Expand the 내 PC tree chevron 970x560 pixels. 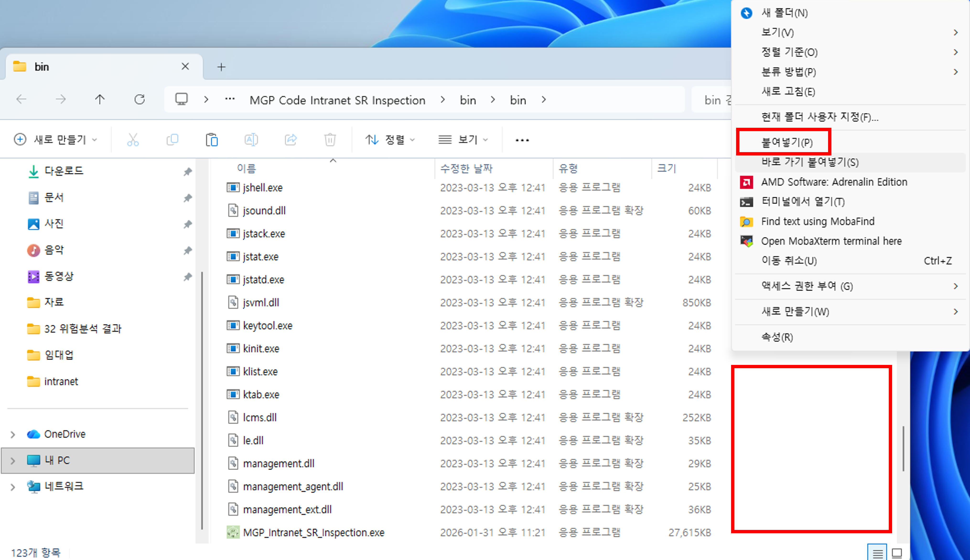coord(13,460)
